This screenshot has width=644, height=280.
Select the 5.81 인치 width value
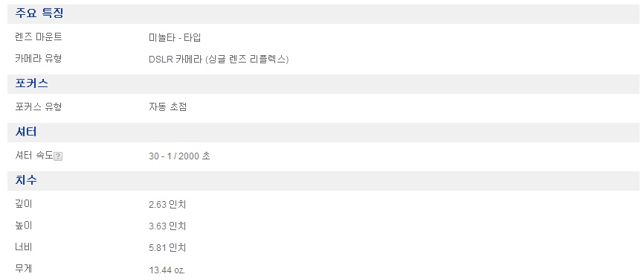(167, 248)
